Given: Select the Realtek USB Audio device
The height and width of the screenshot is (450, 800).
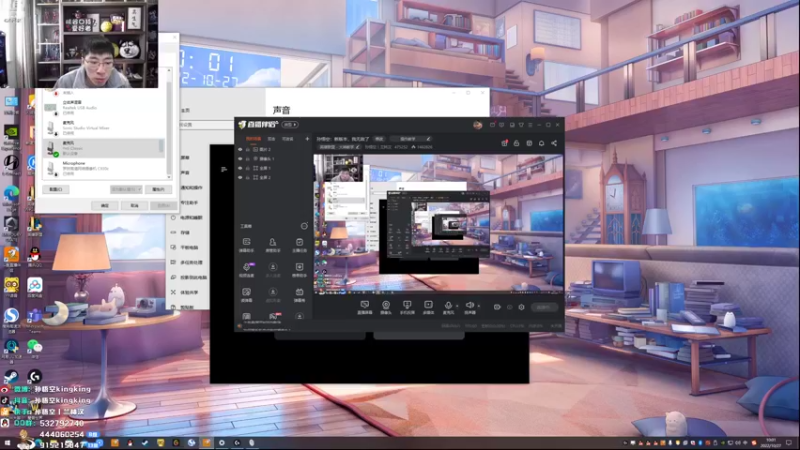Looking at the screenshot, I should point(104,108).
